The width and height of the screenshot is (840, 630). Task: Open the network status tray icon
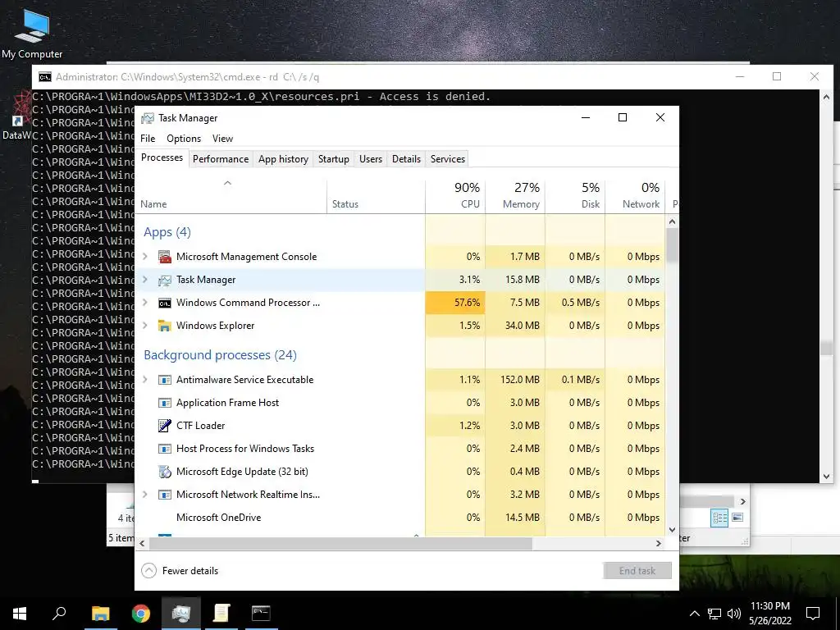click(x=714, y=614)
